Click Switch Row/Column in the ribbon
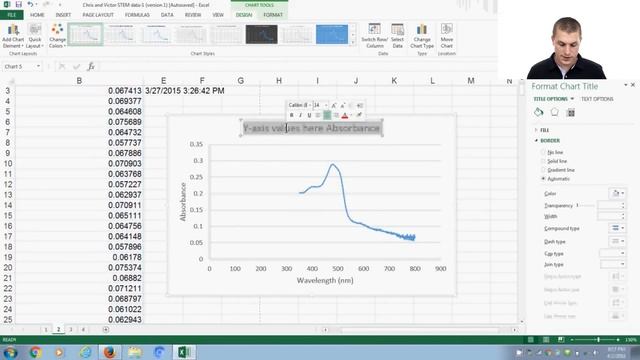 374,36
